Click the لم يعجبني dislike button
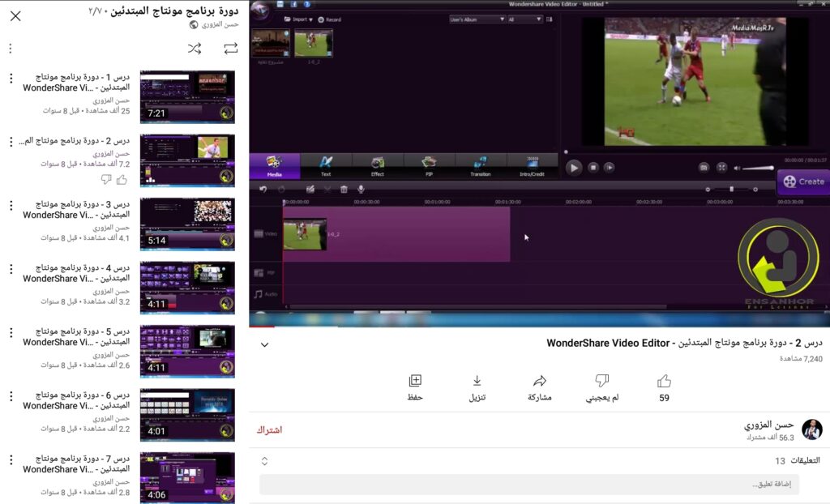This screenshot has width=830, height=504. tap(601, 382)
